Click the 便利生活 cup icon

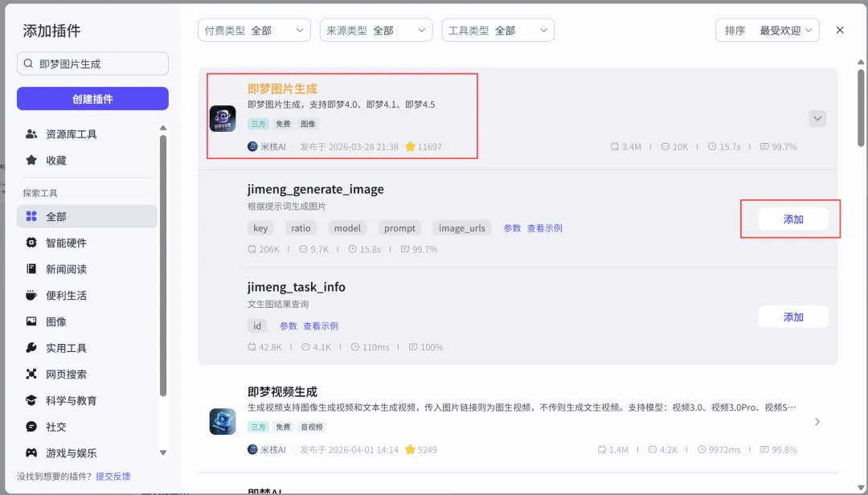pos(31,295)
